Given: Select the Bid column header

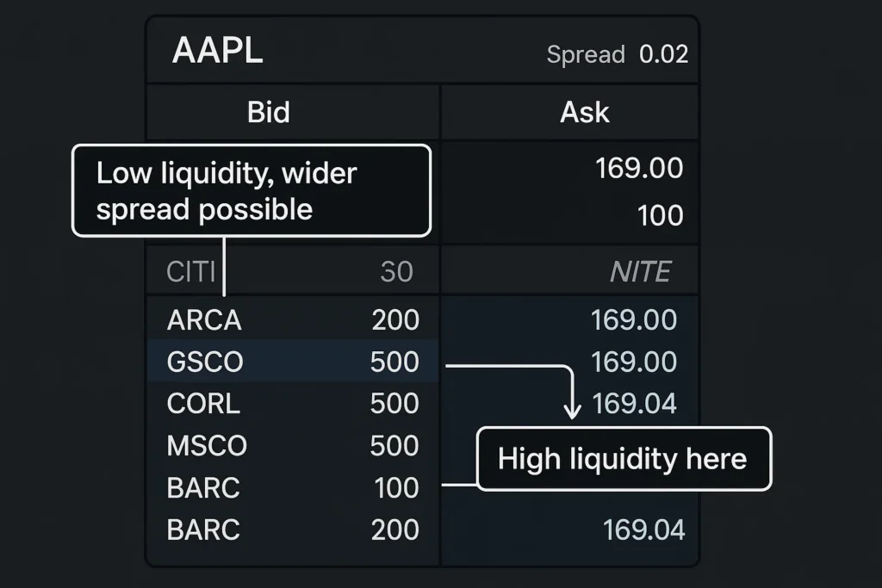Looking at the screenshot, I should [268, 112].
